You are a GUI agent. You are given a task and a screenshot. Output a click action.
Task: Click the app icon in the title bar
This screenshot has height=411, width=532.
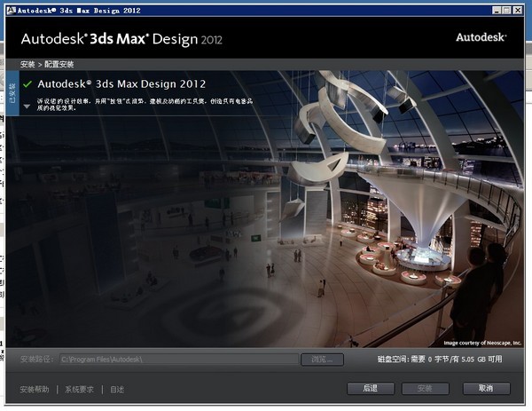click(10, 8)
